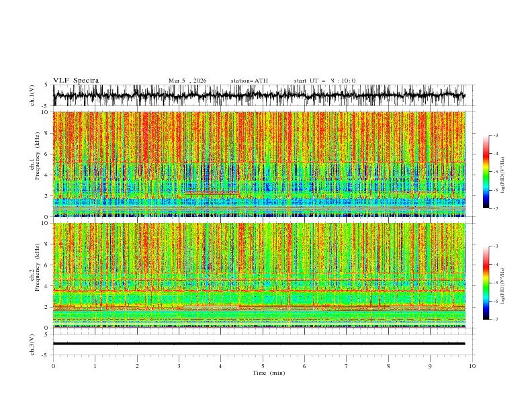Click the ch.3(V) axis label
The width and height of the screenshot is (532, 411).
[32, 345]
